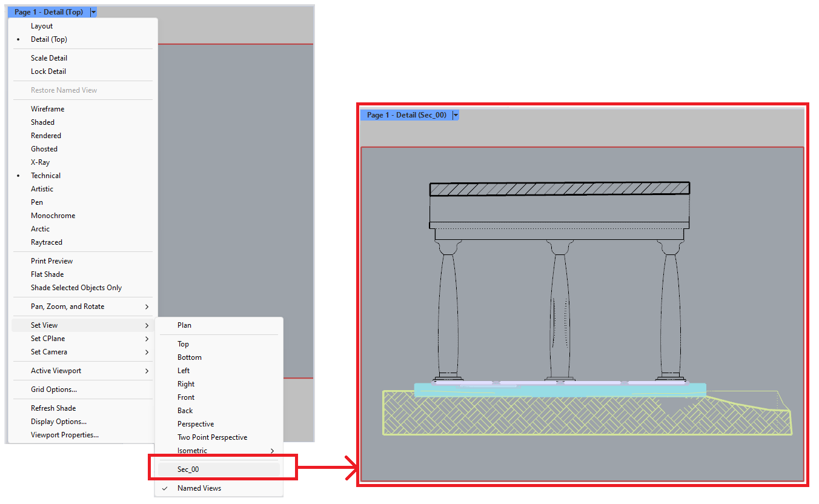The height and width of the screenshot is (504, 819).
Task: Open Grid Options
Action: (53, 389)
